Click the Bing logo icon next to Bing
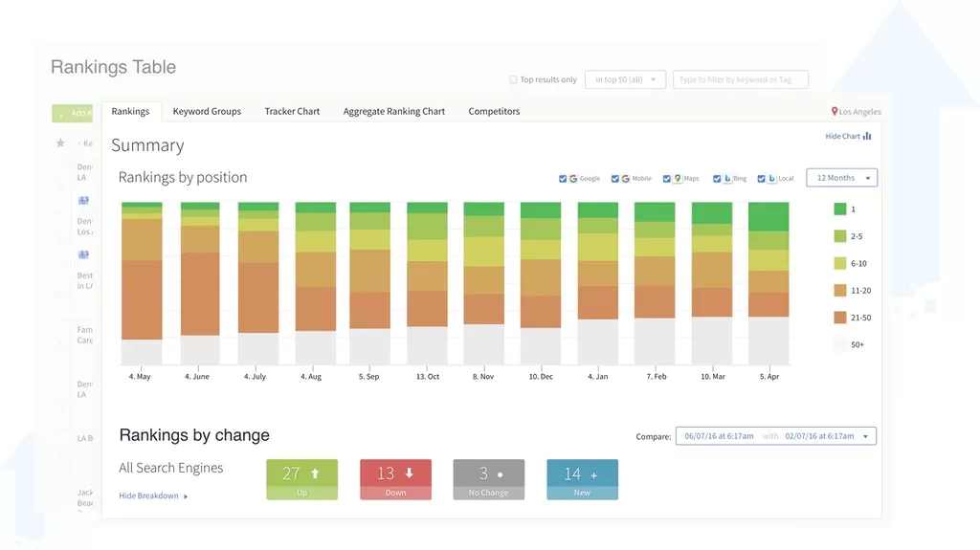The image size is (980, 550). pyautogui.click(x=727, y=179)
